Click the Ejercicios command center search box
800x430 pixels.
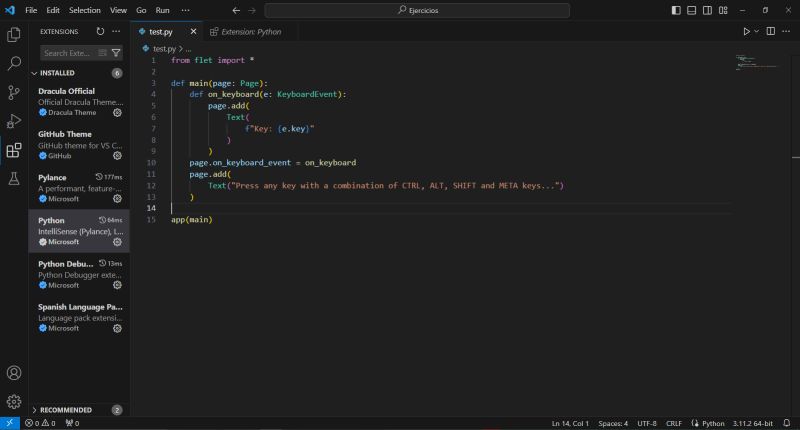[417, 10]
